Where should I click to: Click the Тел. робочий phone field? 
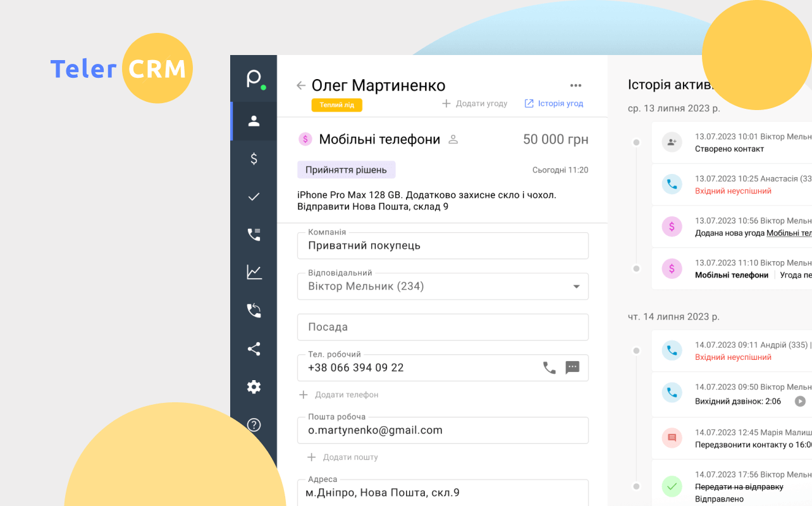point(443,367)
